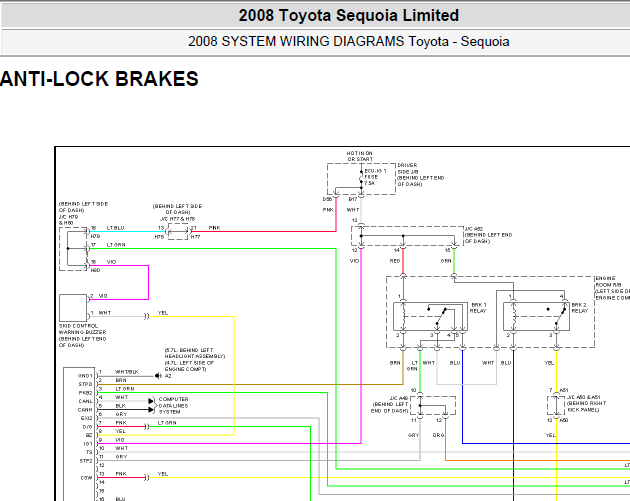Click the 'CSW' terminal label

pyautogui.click(x=87, y=478)
